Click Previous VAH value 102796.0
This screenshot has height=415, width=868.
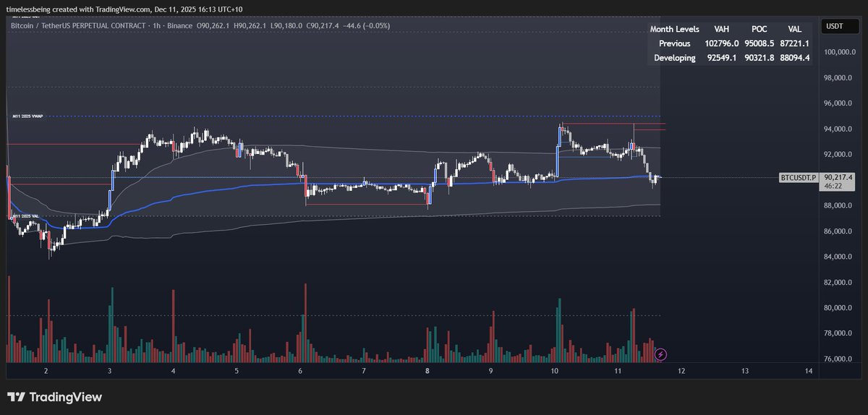click(x=721, y=43)
